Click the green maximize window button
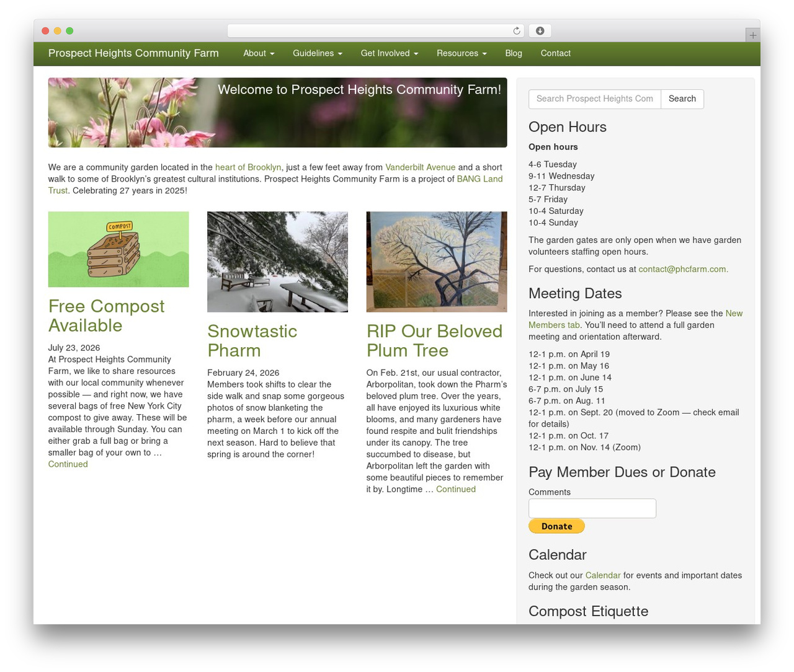The width and height of the screenshot is (794, 672). tap(69, 31)
